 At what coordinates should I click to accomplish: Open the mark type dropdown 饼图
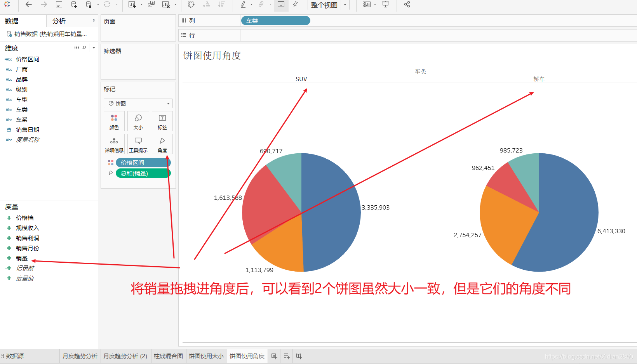coord(138,104)
